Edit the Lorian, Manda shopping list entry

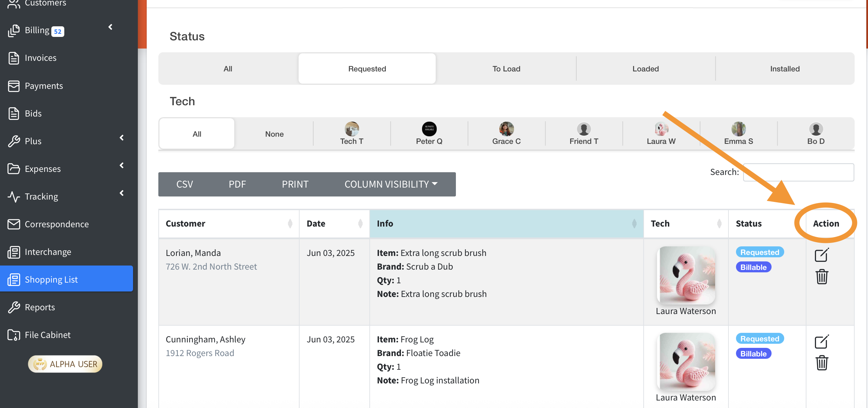pyautogui.click(x=821, y=255)
